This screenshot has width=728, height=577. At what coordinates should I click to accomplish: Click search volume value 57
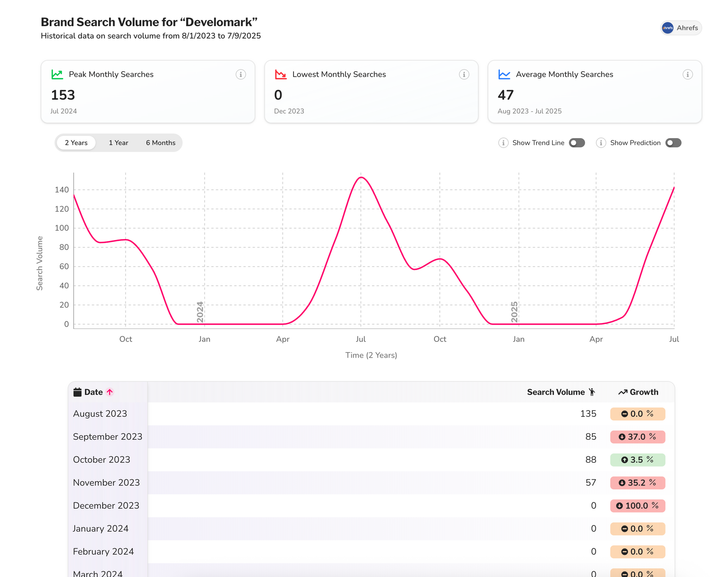[x=591, y=483]
